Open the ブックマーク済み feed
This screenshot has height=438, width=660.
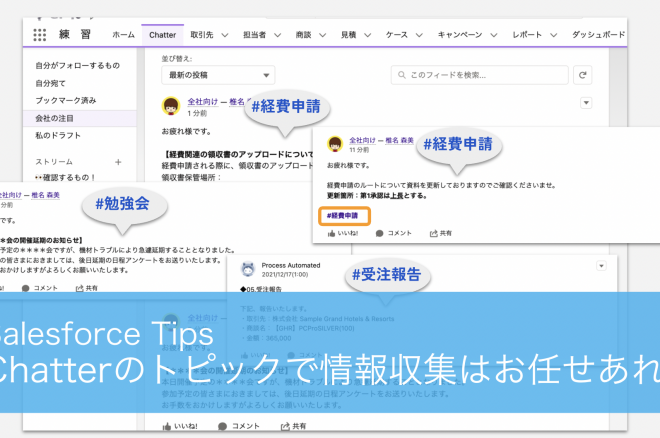click(66, 101)
